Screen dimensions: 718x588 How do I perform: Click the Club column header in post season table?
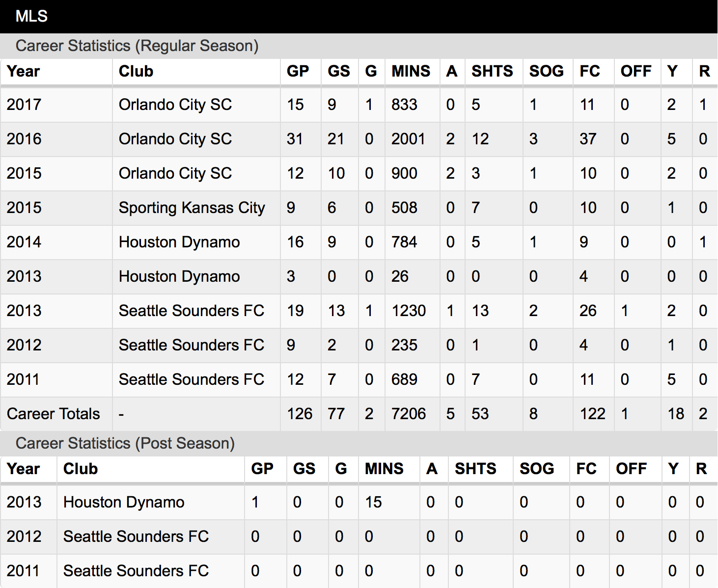click(81, 469)
